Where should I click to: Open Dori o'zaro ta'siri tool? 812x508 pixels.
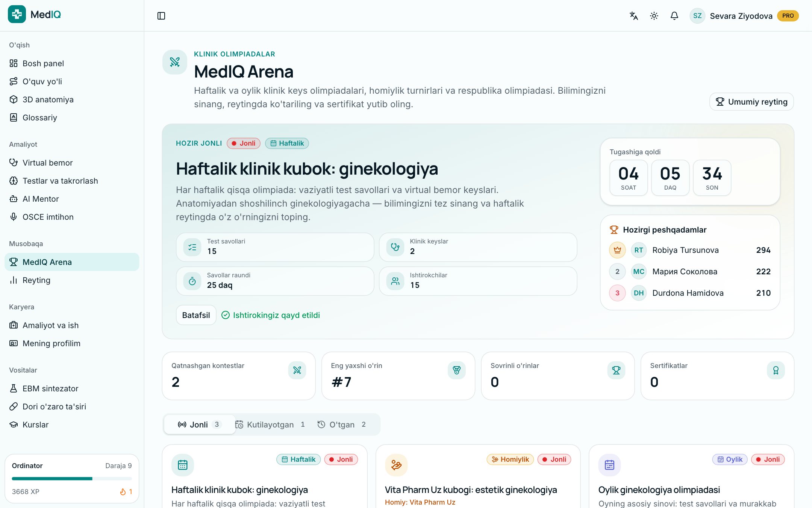tap(72, 406)
